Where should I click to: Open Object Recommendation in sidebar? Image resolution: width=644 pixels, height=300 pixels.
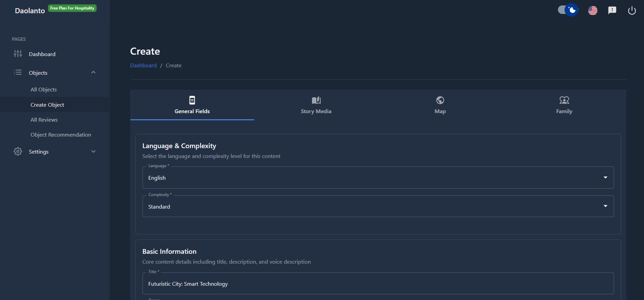(x=55, y=135)
